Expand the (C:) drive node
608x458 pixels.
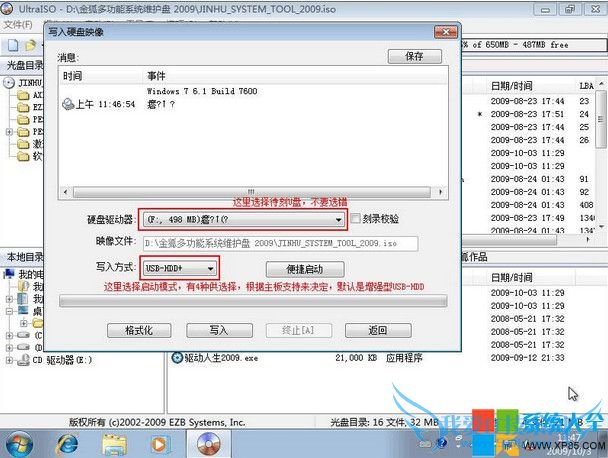tap(9, 335)
